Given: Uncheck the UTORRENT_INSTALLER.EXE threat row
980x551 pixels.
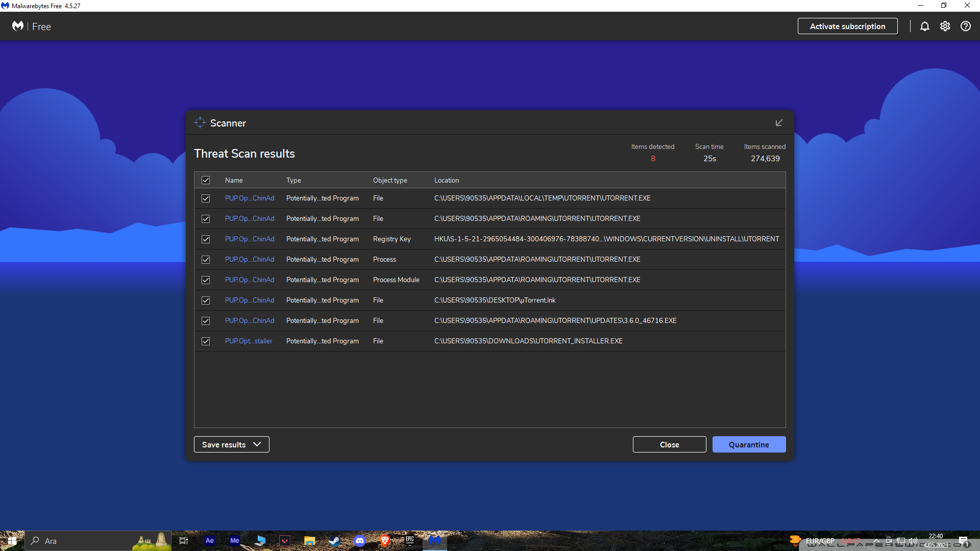Looking at the screenshot, I should click(206, 341).
